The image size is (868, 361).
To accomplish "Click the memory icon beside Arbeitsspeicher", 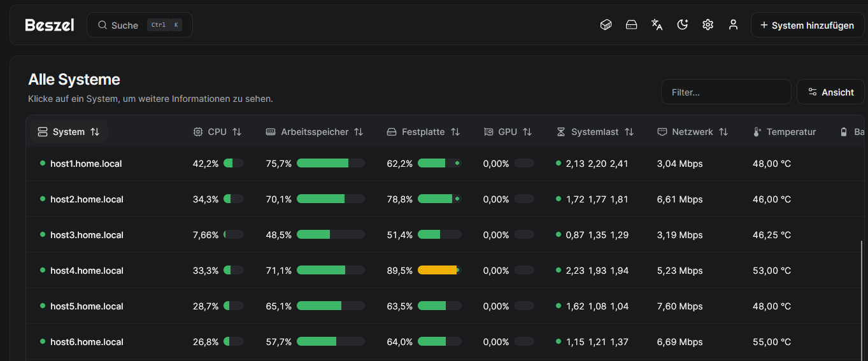I will tap(271, 132).
